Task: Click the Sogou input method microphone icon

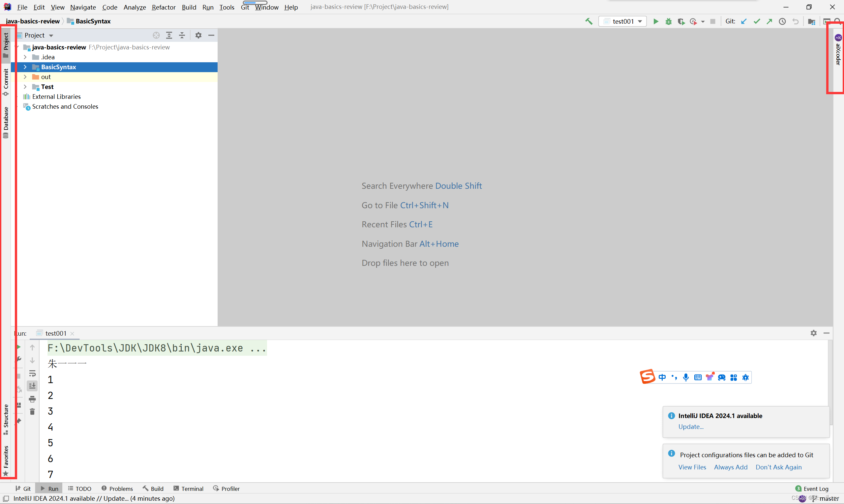Action: [x=686, y=377]
